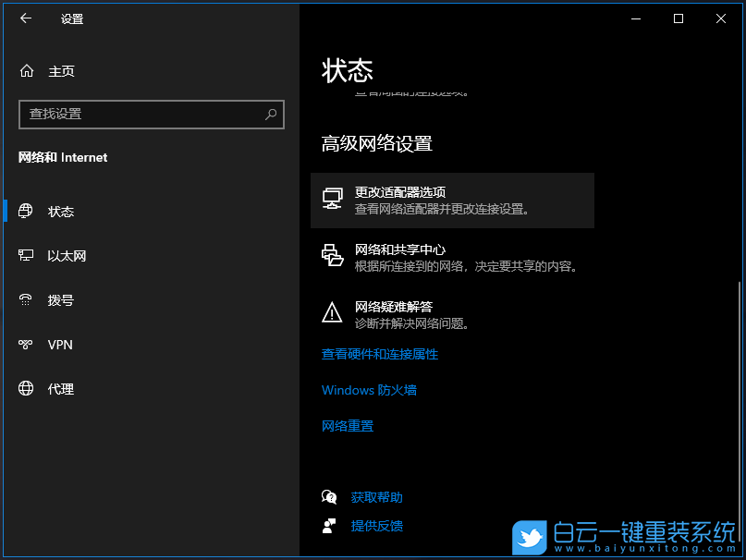This screenshot has width=746, height=560.
Task: Click inside the 查找设置 search field
Action: click(x=139, y=114)
